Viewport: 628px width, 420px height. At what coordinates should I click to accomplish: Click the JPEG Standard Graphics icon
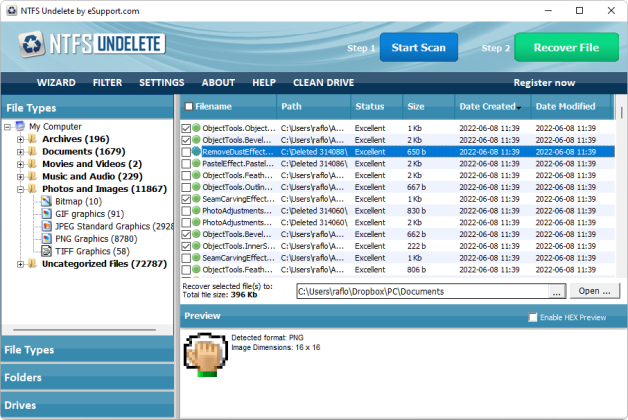46,226
